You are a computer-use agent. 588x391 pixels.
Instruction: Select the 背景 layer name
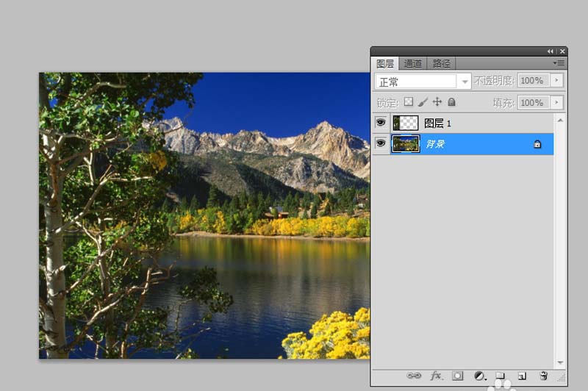(x=435, y=144)
